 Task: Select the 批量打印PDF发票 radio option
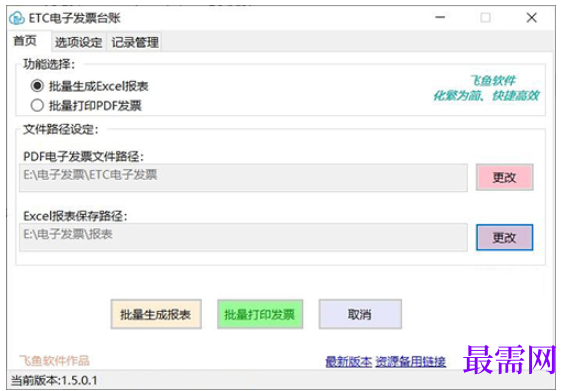(x=86, y=106)
